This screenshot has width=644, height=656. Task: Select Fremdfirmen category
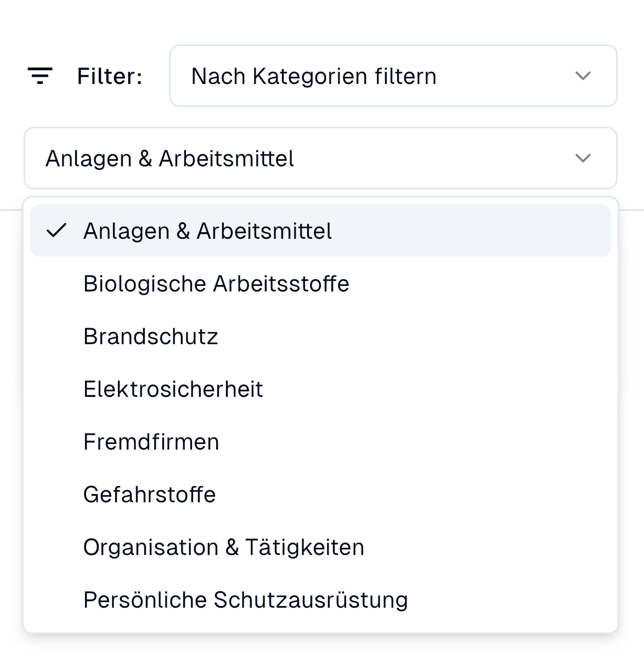(x=151, y=442)
